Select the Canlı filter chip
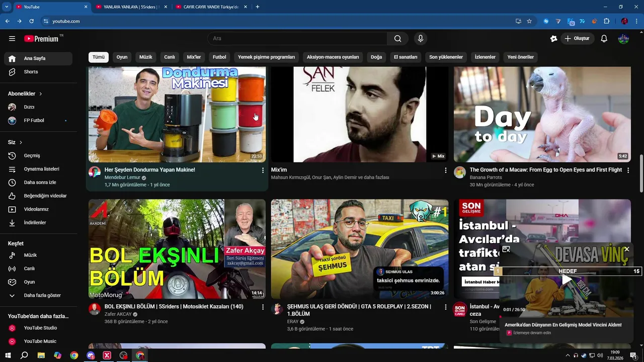 (170, 57)
